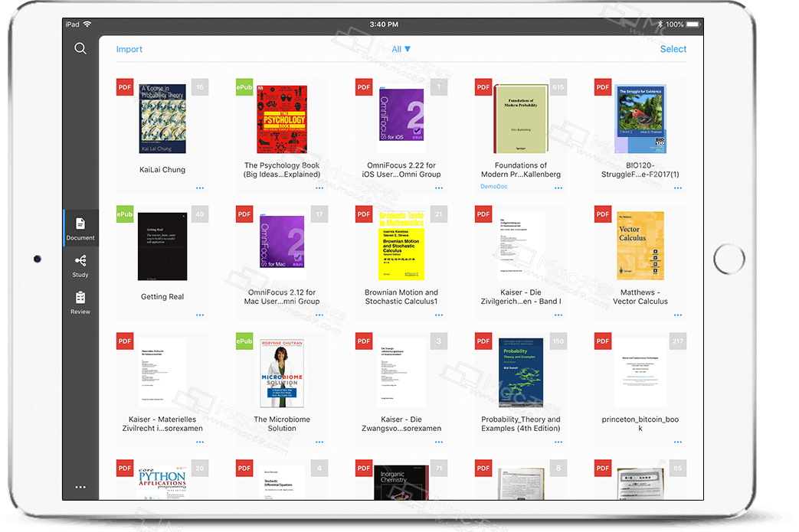The width and height of the screenshot is (799, 532).
Task: Tap the title 'Matthews - Vector Calculus'
Action: point(640,297)
